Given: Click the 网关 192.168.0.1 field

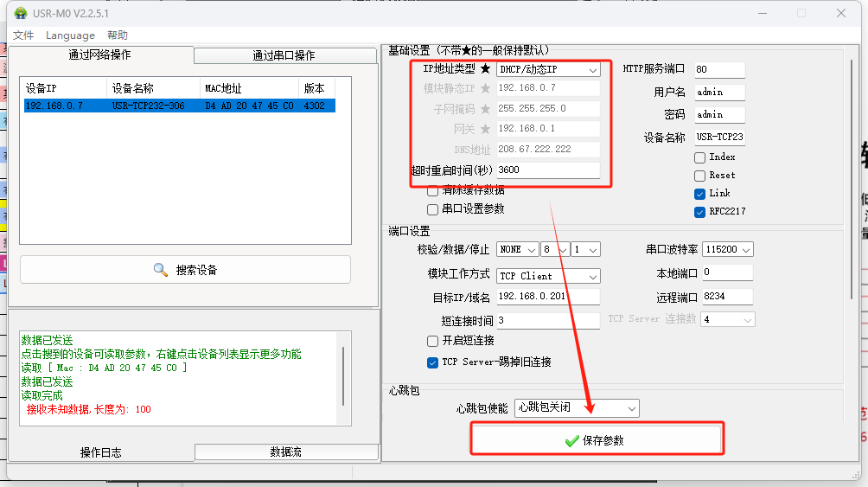Looking at the screenshot, I should pos(548,129).
